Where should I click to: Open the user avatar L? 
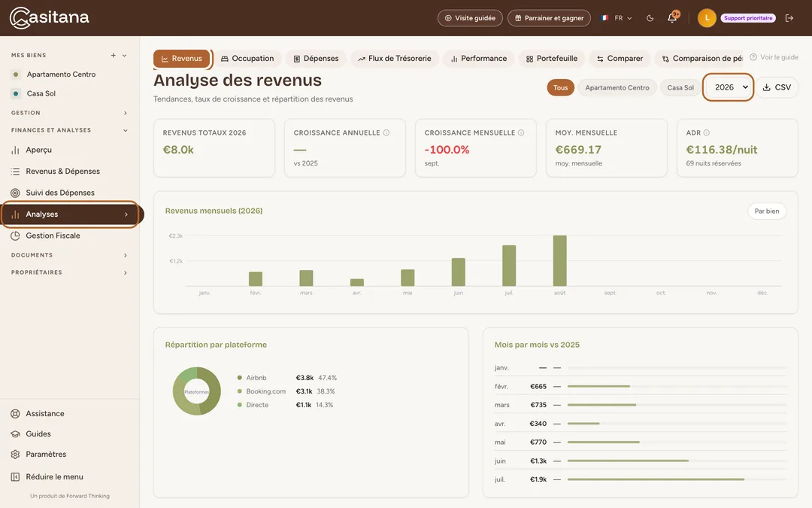point(706,18)
